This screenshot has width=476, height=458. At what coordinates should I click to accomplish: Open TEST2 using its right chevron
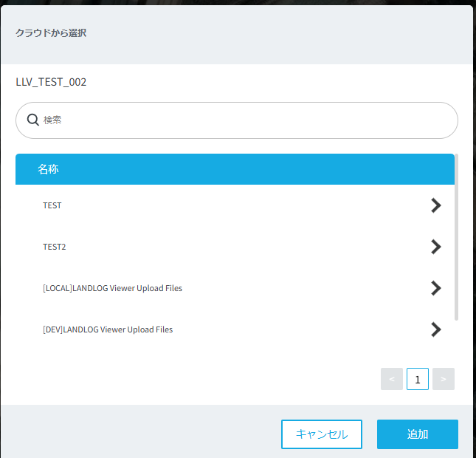click(435, 247)
